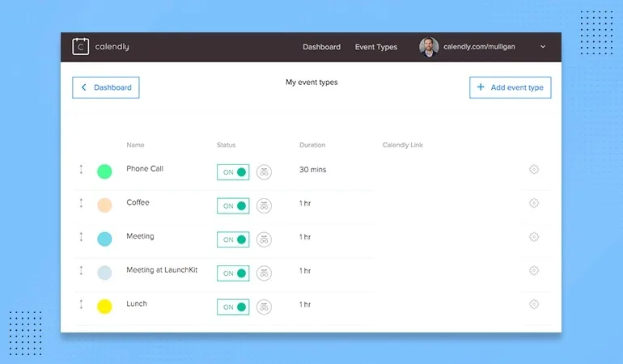Open settings gear for Meeting at LaunchKit
623x364 pixels.
[534, 271]
